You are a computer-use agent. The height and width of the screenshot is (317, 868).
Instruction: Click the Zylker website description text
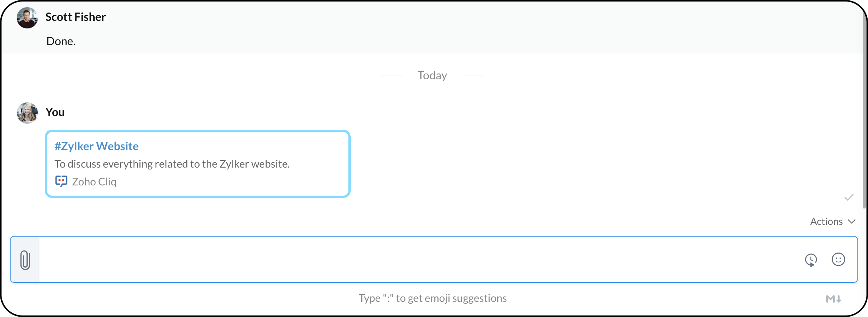172,164
